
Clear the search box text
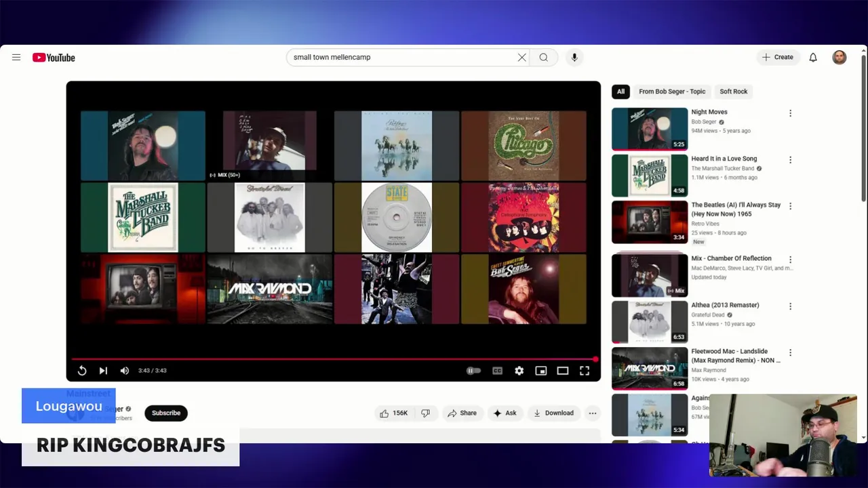click(522, 58)
